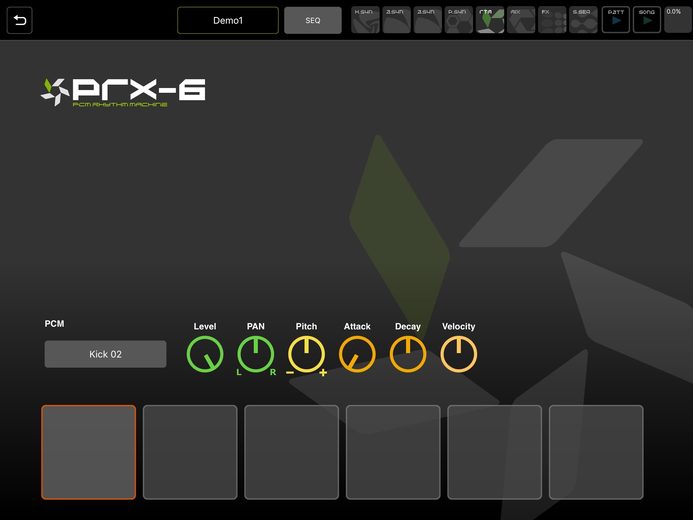693x520 pixels.
Task: Tap the rightmost drum pad
Action: pos(596,452)
